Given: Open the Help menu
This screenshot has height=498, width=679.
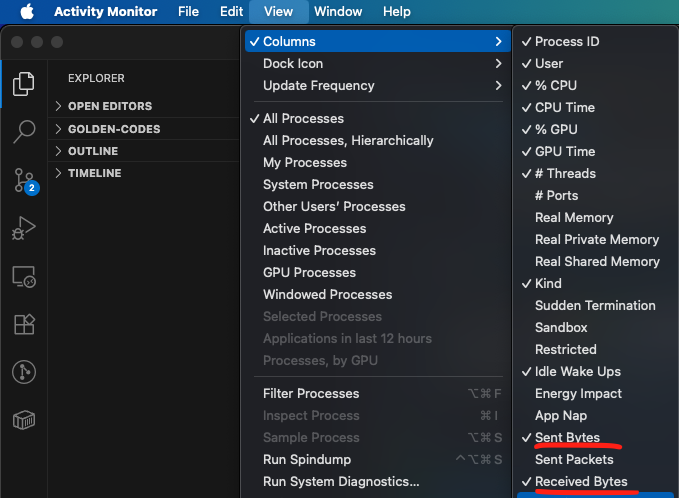Looking at the screenshot, I should [x=397, y=11].
